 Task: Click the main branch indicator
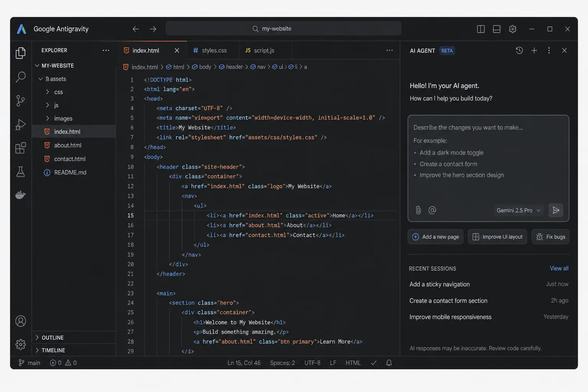click(x=29, y=363)
